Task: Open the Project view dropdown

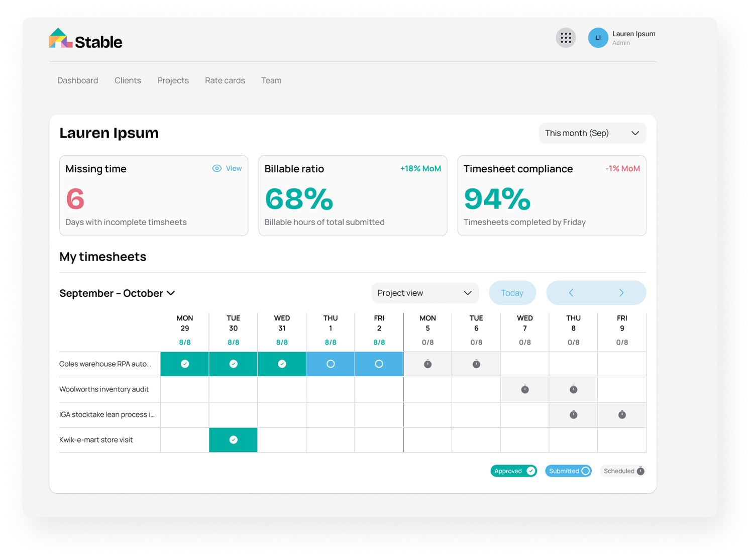Action: pyautogui.click(x=424, y=293)
